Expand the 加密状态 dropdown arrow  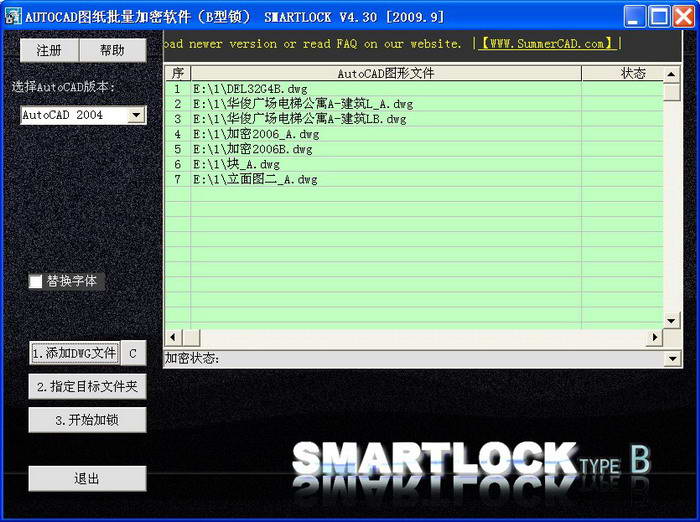click(672, 358)
